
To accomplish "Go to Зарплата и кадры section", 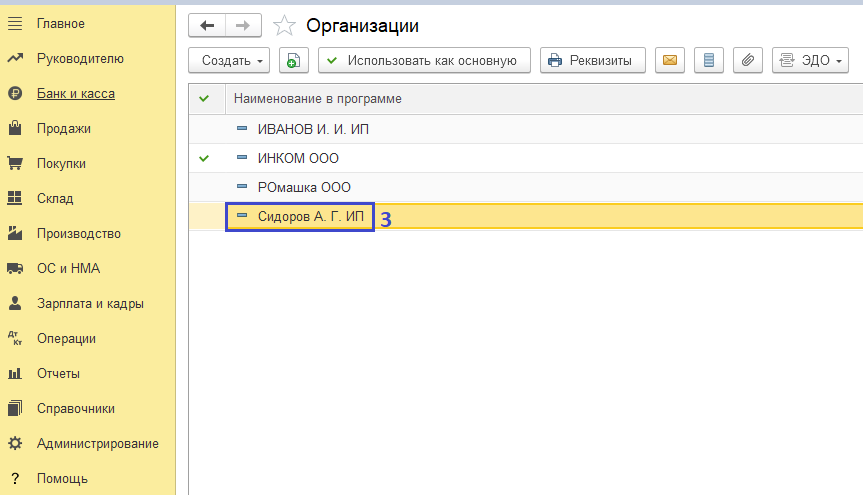I will coord(90,303).
